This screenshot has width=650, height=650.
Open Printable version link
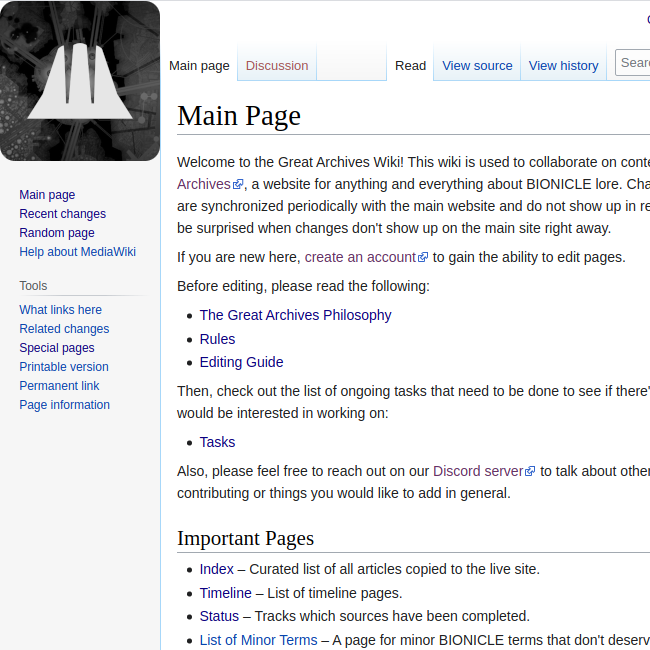pos(64,367)
